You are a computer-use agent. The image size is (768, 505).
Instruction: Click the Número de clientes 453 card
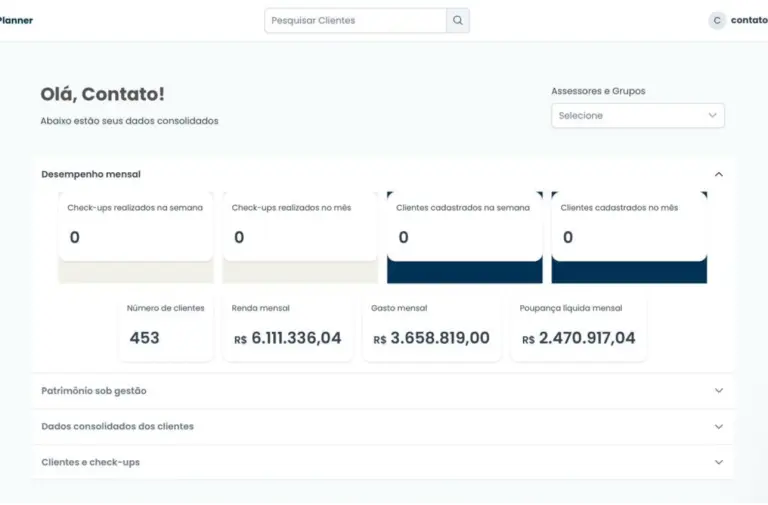(166, 327)
